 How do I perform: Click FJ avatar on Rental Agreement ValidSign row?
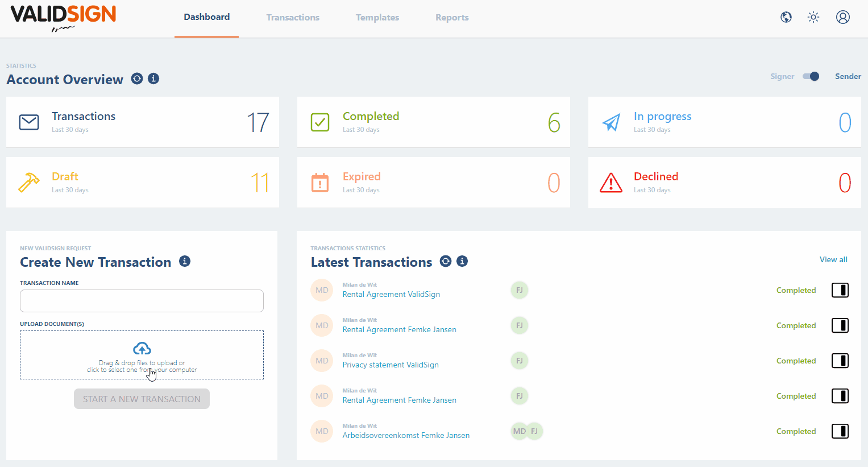point(520,290)
